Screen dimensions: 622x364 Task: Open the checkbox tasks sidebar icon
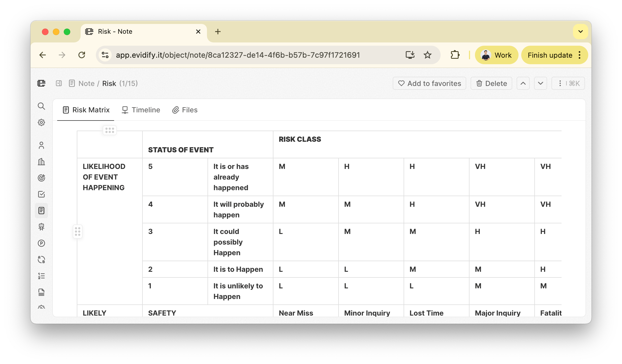[x=41, y=194]
